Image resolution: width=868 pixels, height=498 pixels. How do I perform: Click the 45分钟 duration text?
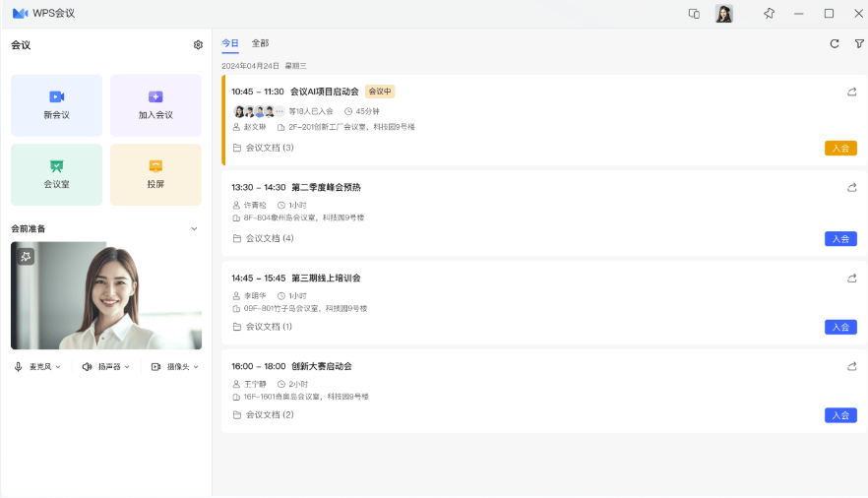(x=368, y=111)
